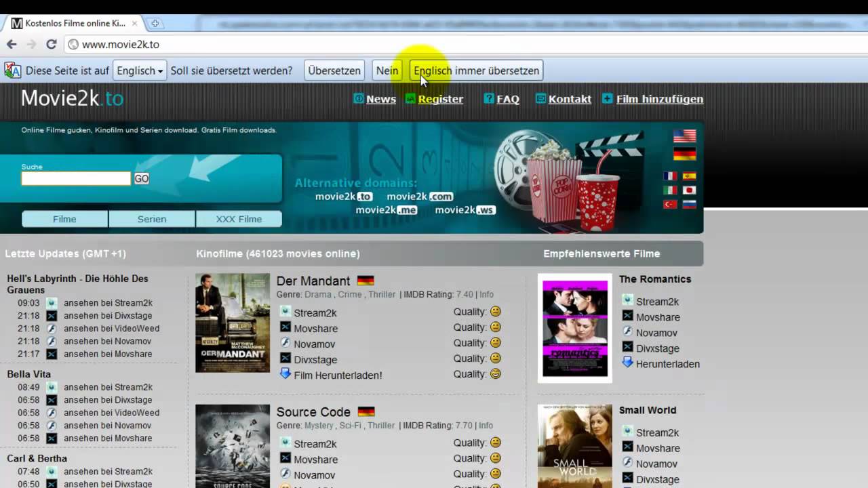Image resolution: width=868 pixels, height=488 pixels.
Task: Click Novamov icon under Der Mandant
Action: 285,343
